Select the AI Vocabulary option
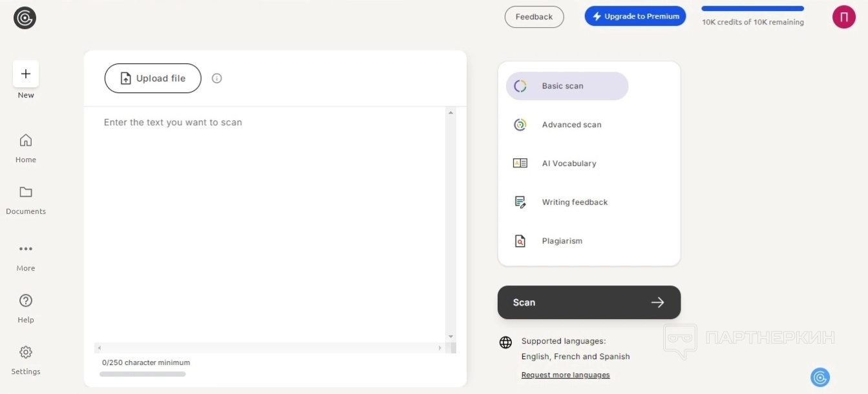 [569, 163]
